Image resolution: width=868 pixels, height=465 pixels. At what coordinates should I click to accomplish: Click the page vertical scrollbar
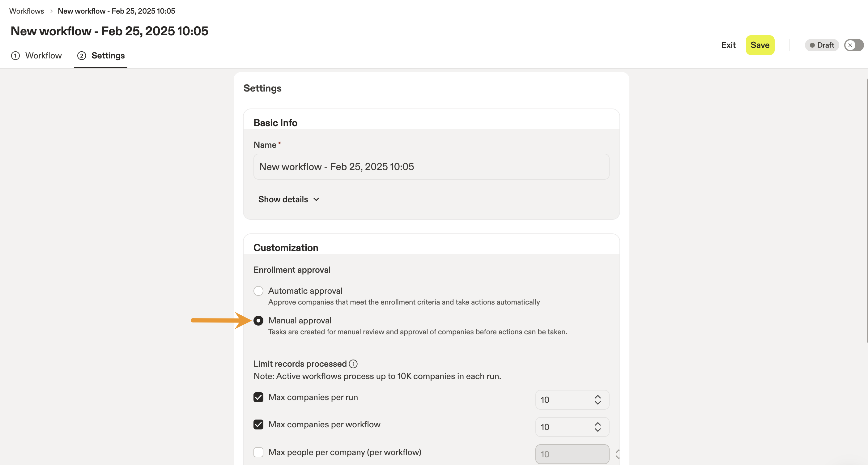pyautogui.click(x=866, y=211)
